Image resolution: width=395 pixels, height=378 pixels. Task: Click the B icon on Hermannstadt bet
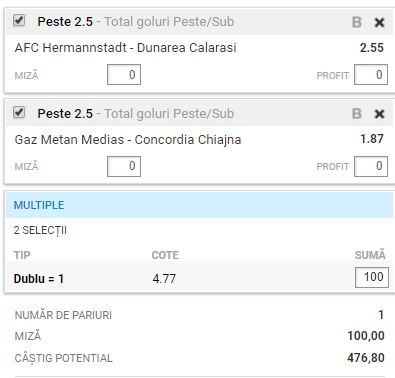[357, 22]
